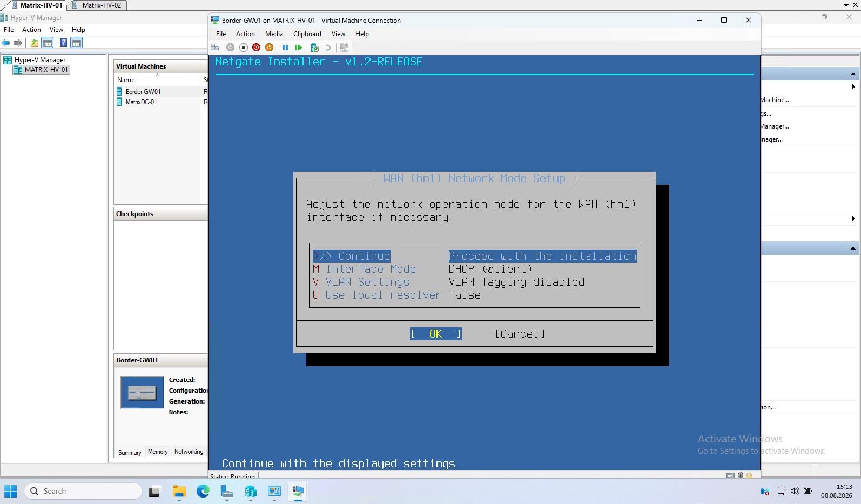Screen dimensions: 861x504
Task: Click the red Shut Down icon in VM toolbar
Action: tap(257, 48)
